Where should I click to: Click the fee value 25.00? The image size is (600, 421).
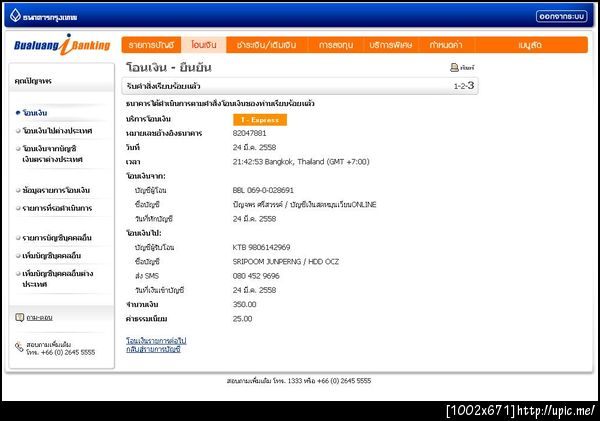(x=242, y=318)
